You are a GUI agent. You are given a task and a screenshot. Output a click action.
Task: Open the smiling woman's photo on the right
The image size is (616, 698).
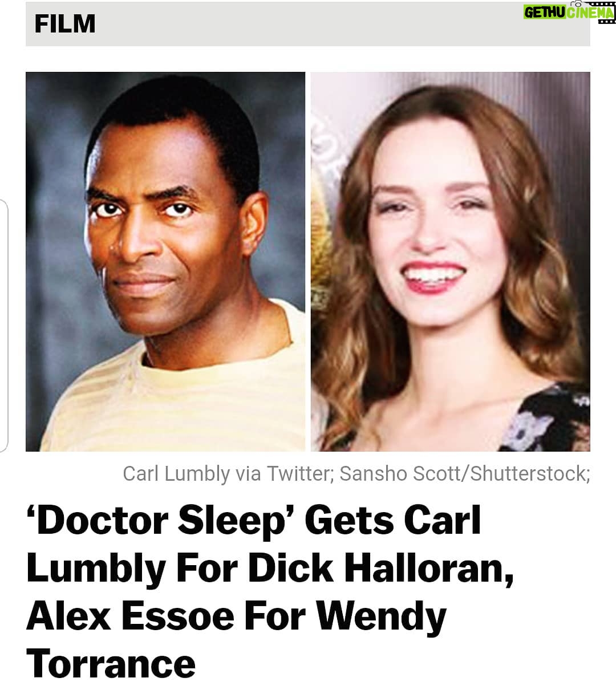(451, 262)
